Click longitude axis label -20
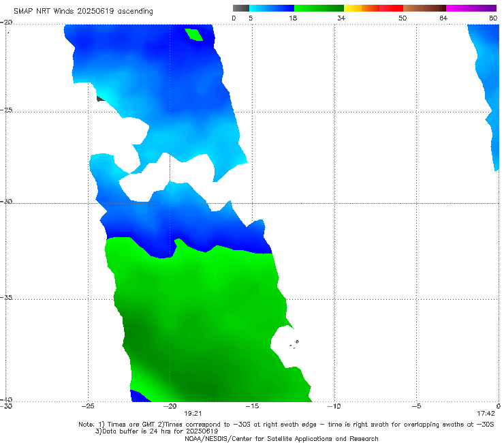This screenshot has width=504, height=443. (x=170, y=406)
